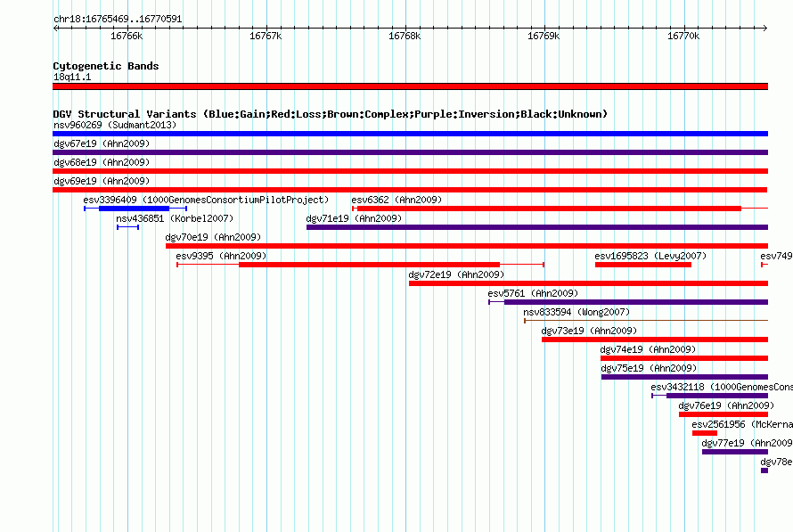The width and height of the screenshot is (793, 532).
Task: Click the 16768k ruler label
Action: pos(405,36)
